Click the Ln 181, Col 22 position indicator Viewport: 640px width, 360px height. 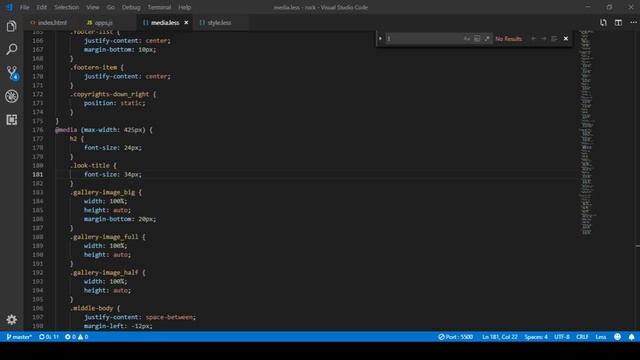[500, 337]
